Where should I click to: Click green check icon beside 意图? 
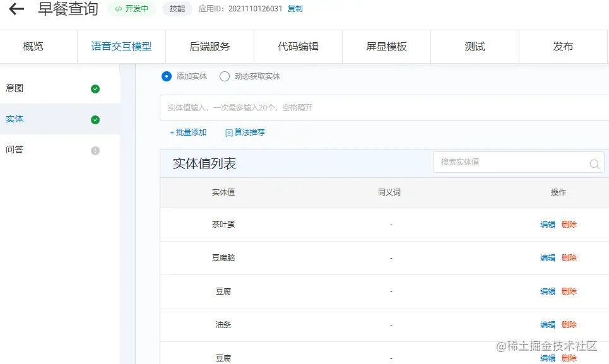click(95, 89)
